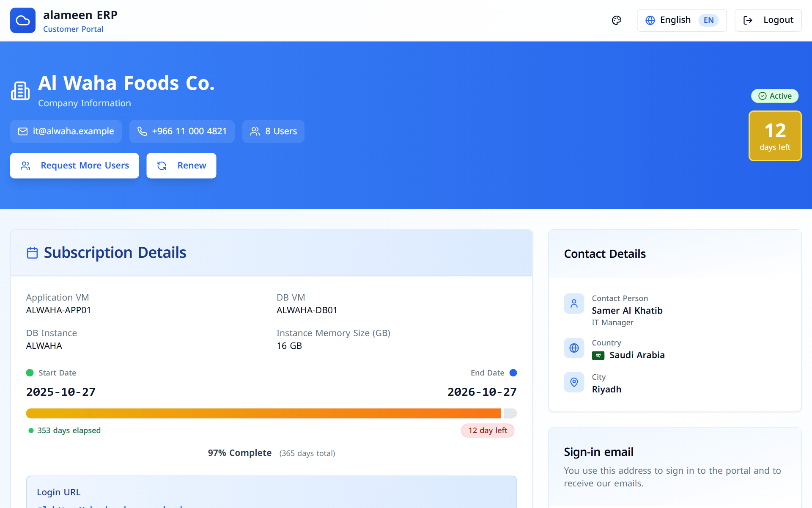Click the +966 11 000 4821 phone chip
The image size is (812, 508).
coord(182,131)
